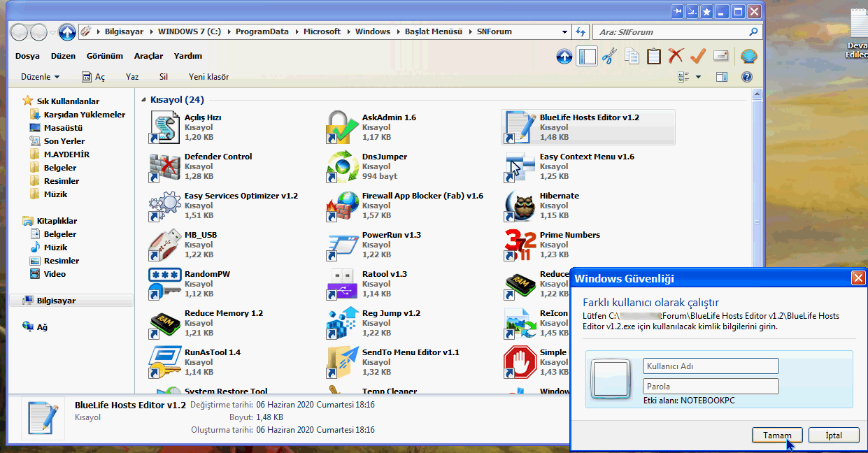Open the Açılış Hızı shortcut icon

165,128
